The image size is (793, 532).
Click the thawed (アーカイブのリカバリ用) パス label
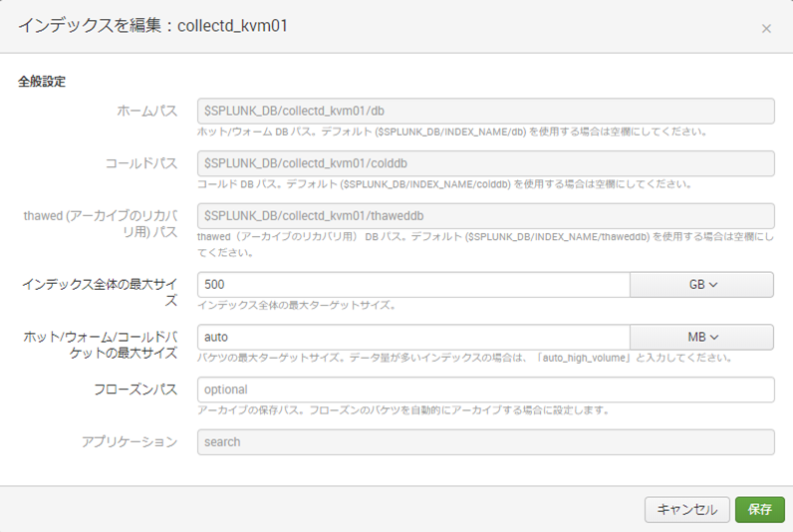[x=101, y=224]
